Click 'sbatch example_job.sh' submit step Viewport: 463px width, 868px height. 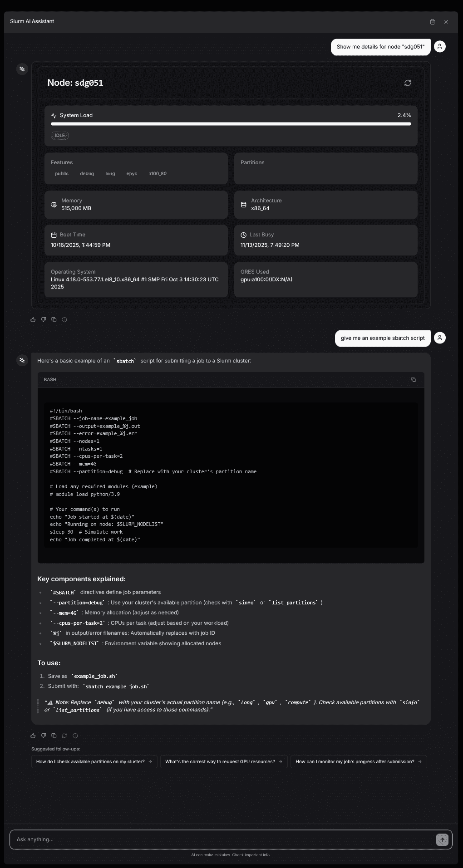point(99,687)
